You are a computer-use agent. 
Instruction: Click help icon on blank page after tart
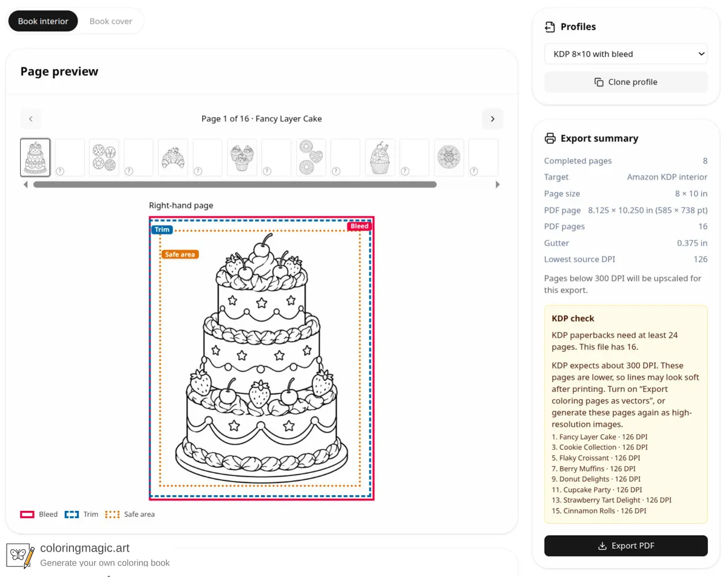474,171
